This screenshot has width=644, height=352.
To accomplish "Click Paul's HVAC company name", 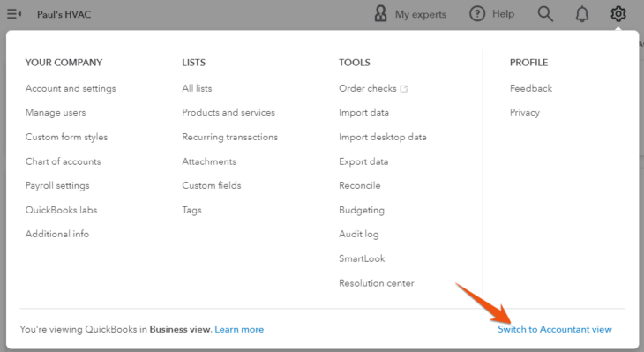I will [x=64, y=14].
